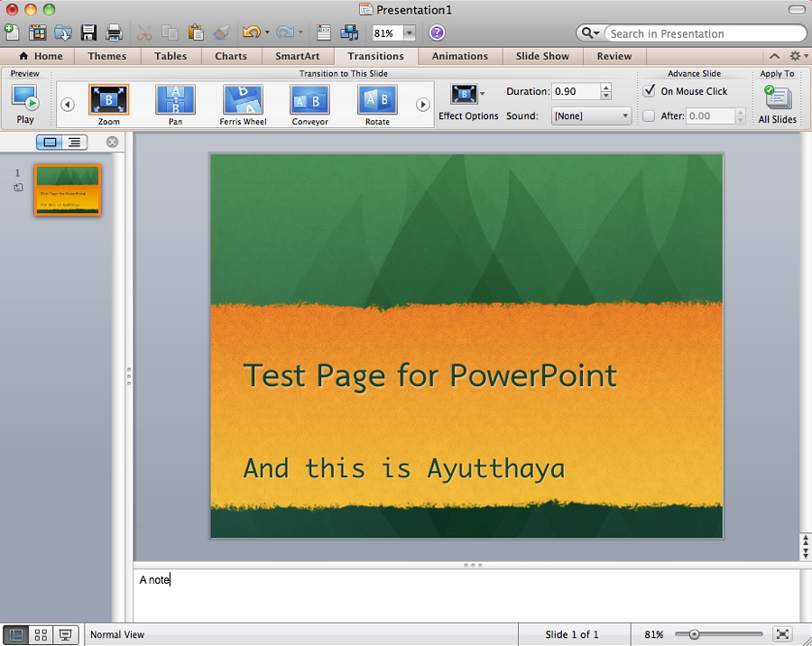Select slide 1 thumbnail

[68, 189]
